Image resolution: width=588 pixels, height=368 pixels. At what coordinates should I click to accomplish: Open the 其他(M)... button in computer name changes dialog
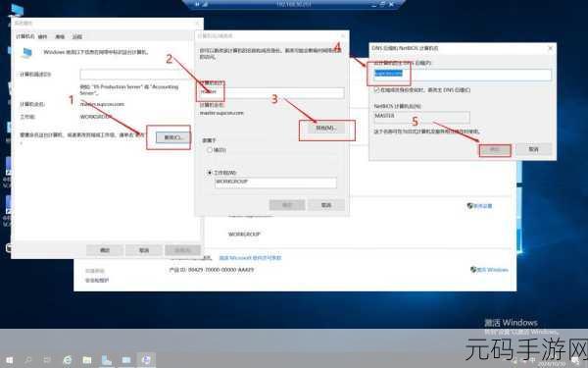(x=325, y=128)
